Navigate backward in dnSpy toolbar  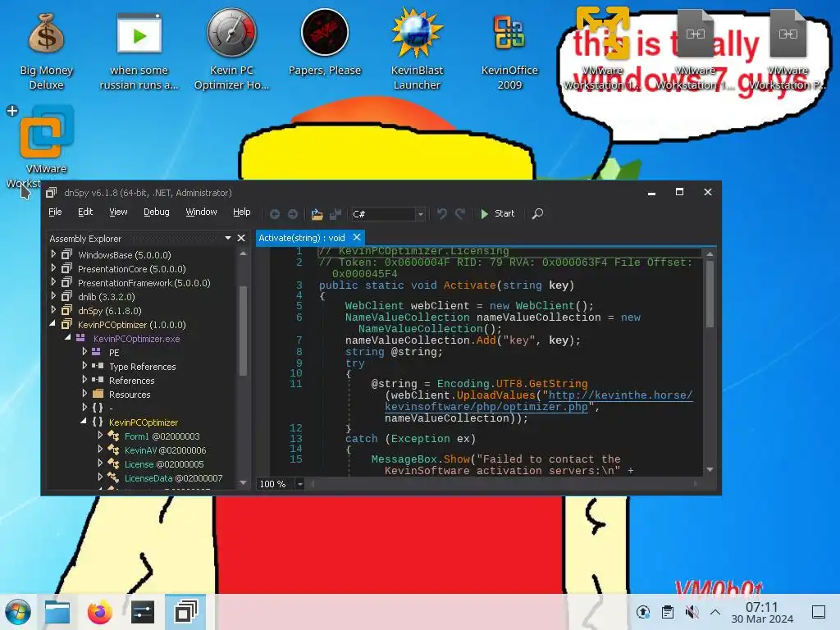274,214
